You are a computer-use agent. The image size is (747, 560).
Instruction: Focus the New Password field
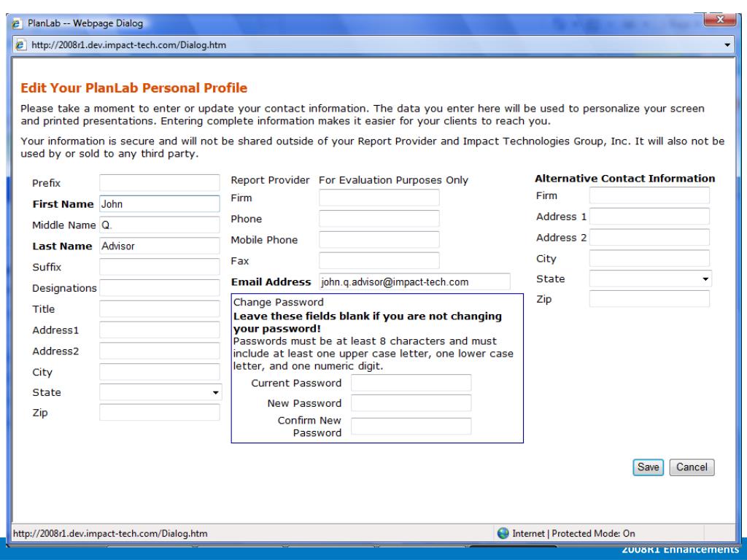(411, 403)
